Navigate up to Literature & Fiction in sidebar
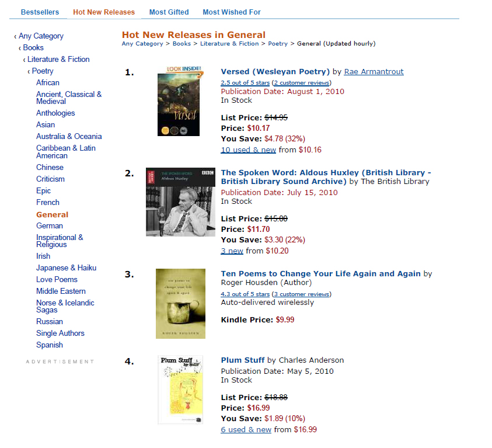The height and width of the screenshot is (448, 492). pos(58,59)
